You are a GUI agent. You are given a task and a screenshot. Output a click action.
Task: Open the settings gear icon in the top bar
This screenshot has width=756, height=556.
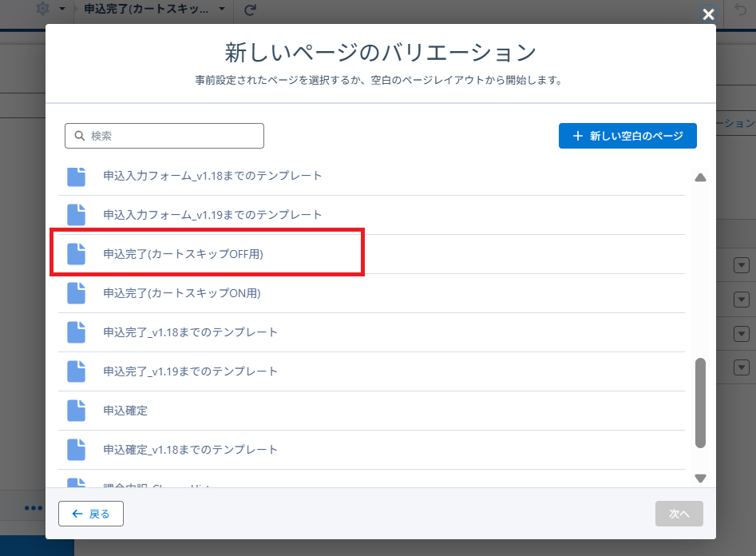point(43,10)
